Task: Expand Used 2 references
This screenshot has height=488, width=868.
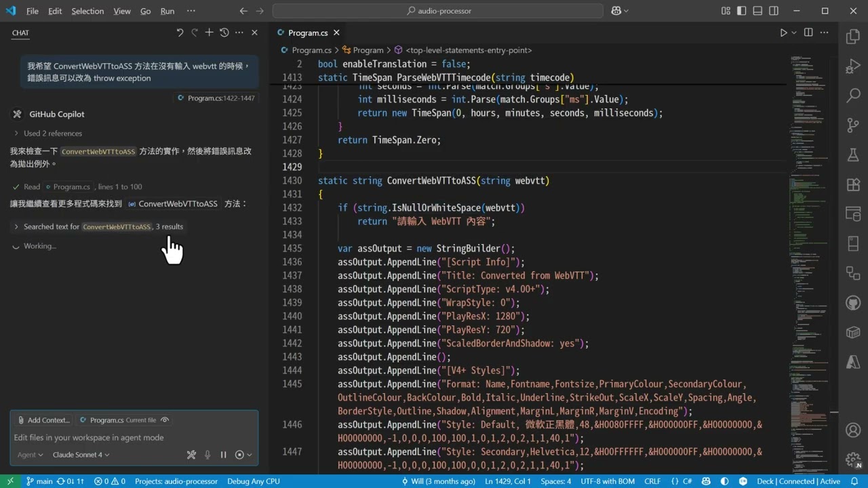Action: (47, 134)
